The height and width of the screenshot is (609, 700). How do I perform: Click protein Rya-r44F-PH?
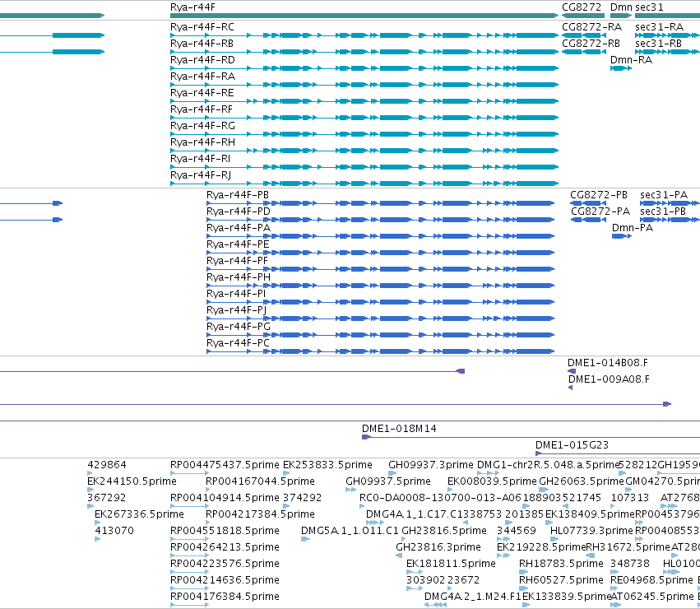(x=238, y=277)
